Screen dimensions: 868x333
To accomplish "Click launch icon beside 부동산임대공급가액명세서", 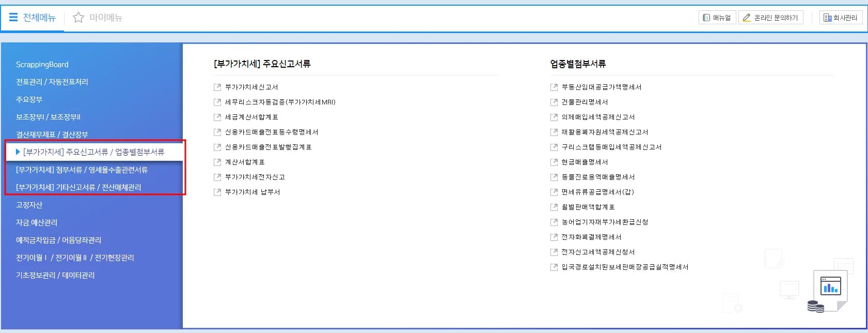I will 554,87.
